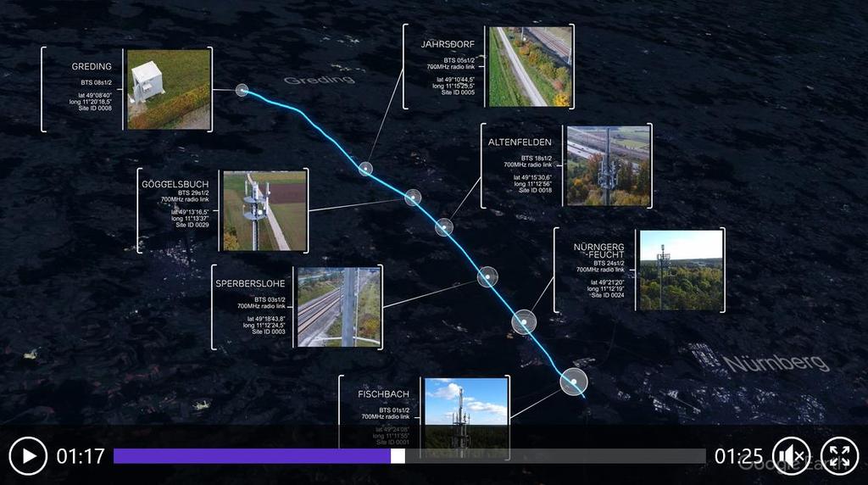
Task: Click the Greding map label
Action: coord(319,80)
